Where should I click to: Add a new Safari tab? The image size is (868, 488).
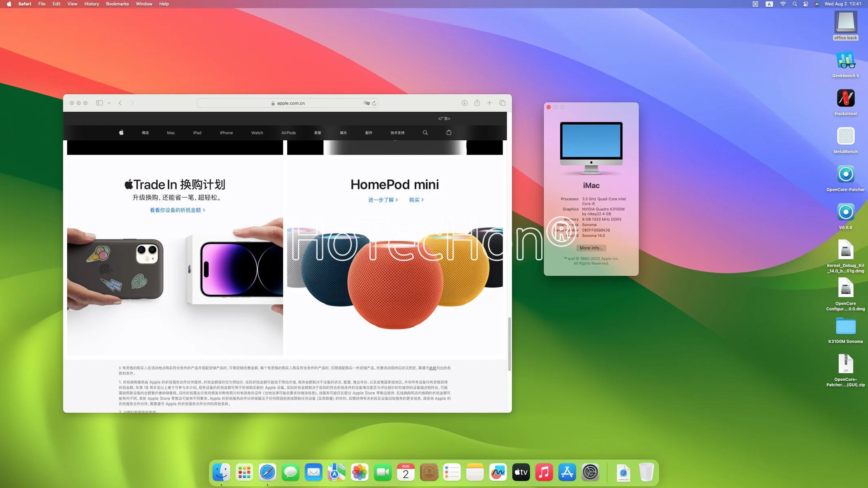pos(490,103)
